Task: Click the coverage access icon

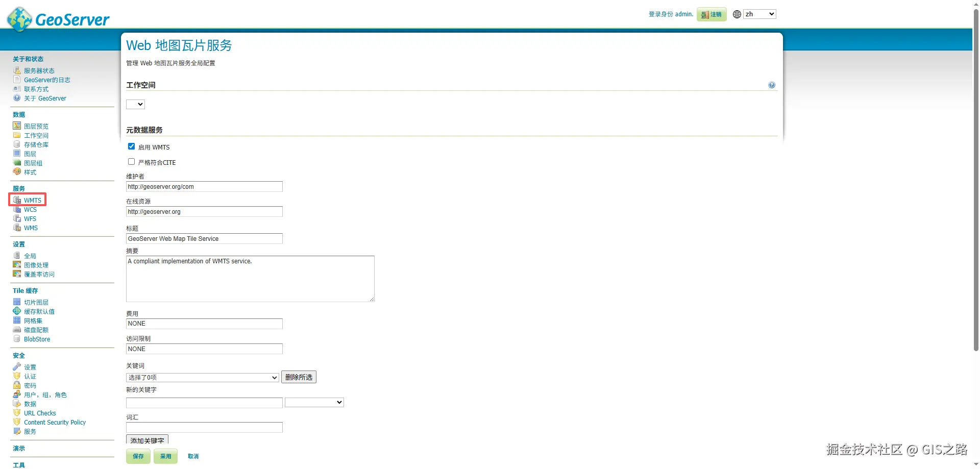Action: coord(17,274)
